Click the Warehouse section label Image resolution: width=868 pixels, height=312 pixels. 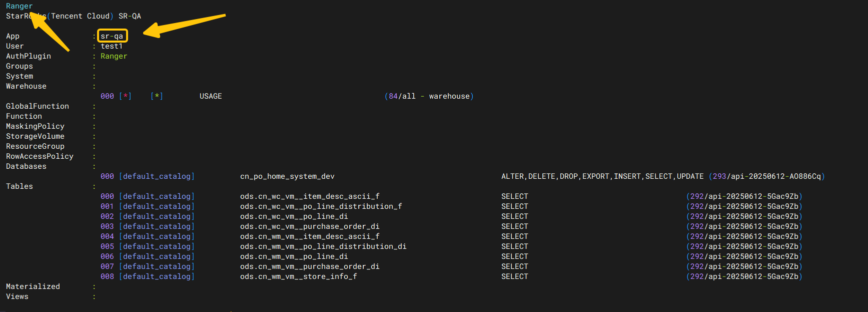point(26,86)
